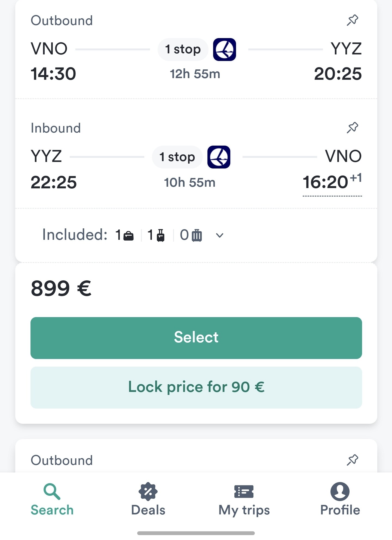
Task: Tap the 899 € price
Action: [x=61, y=289]
